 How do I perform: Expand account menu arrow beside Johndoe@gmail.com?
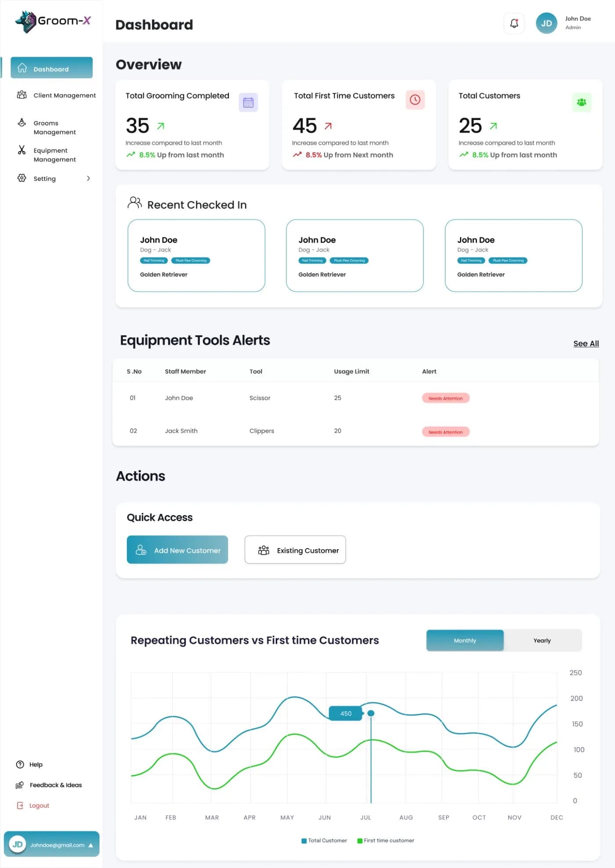pos(90,845)
